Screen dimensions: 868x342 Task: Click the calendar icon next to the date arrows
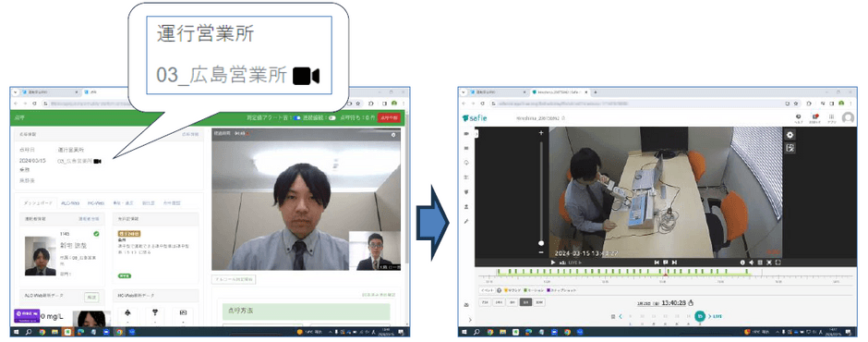(x=613, y=316)
